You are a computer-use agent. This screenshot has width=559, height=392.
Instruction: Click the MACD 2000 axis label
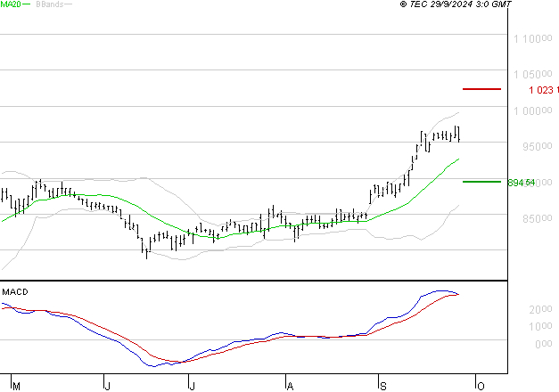pos(540,309)
